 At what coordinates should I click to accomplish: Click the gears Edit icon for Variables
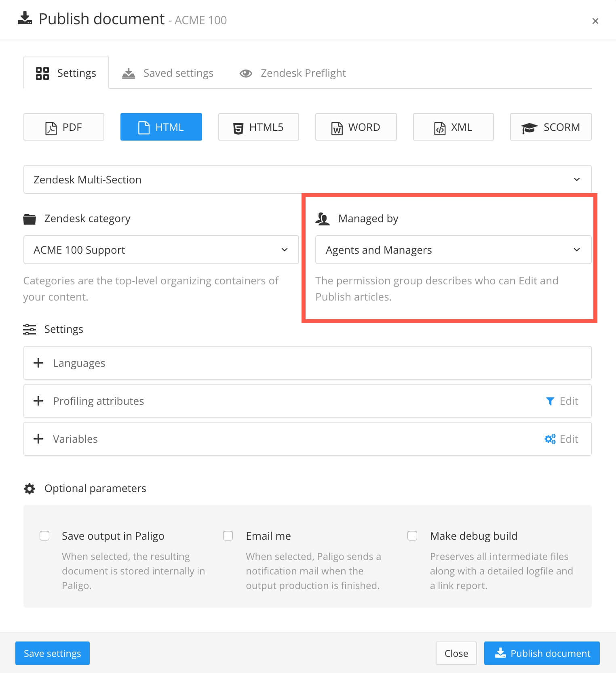pyautogui.click(x=550, y=439)
